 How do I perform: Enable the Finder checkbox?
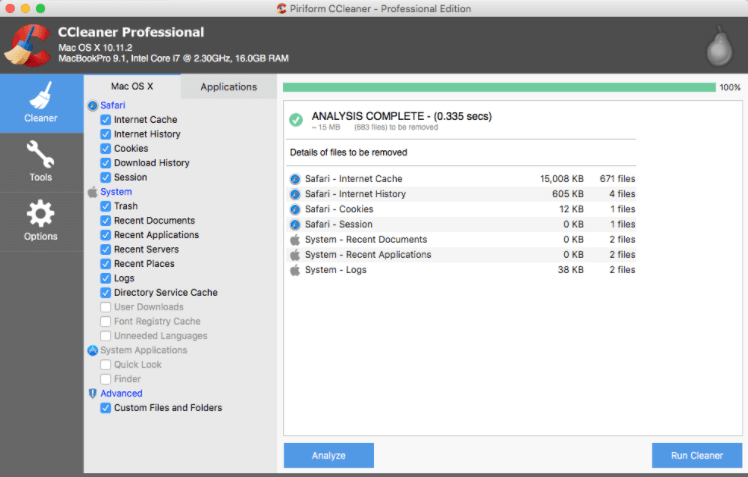[105, 379]
